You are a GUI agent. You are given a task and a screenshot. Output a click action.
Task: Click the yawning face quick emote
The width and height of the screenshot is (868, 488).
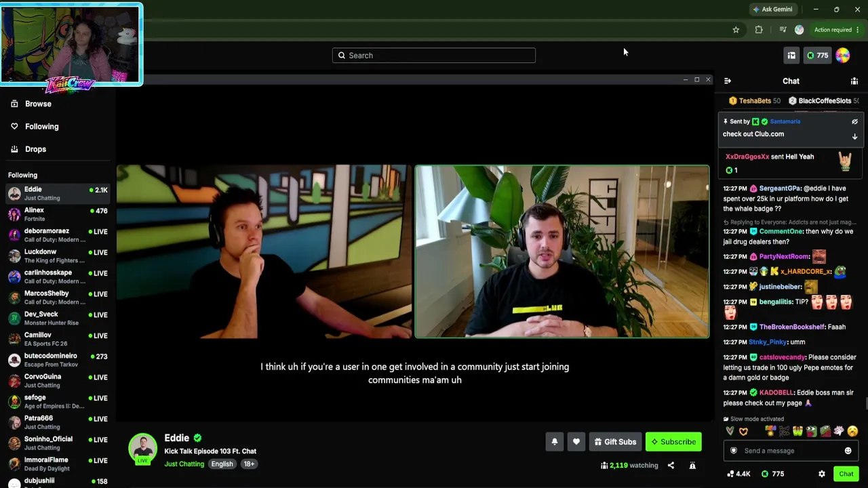(x=852, y=431)
